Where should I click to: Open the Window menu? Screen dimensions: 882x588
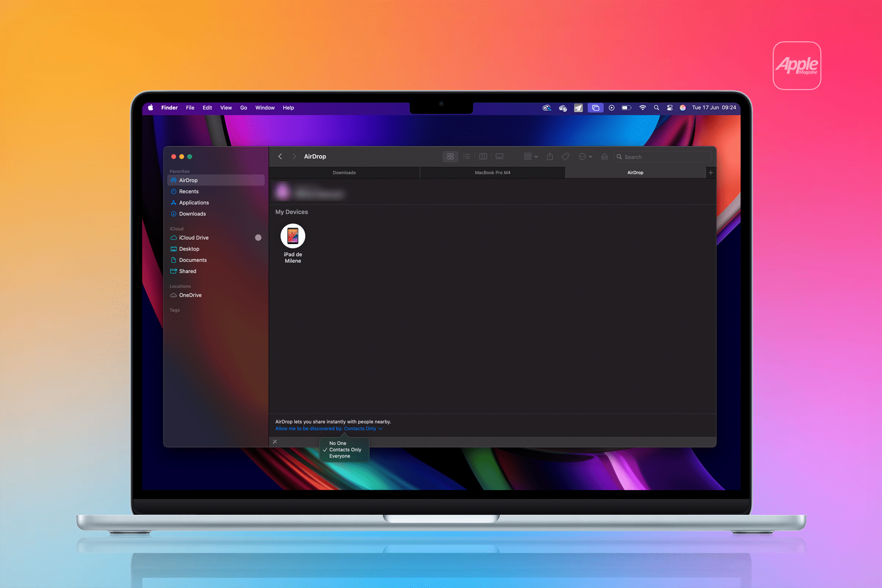(265, 107)
